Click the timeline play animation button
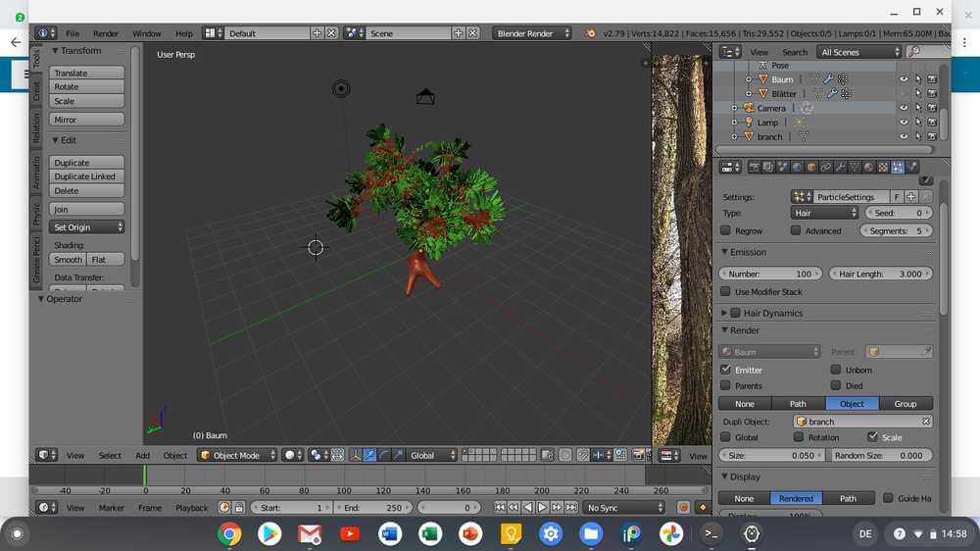980x551 pixels. (x=542, y=508)
